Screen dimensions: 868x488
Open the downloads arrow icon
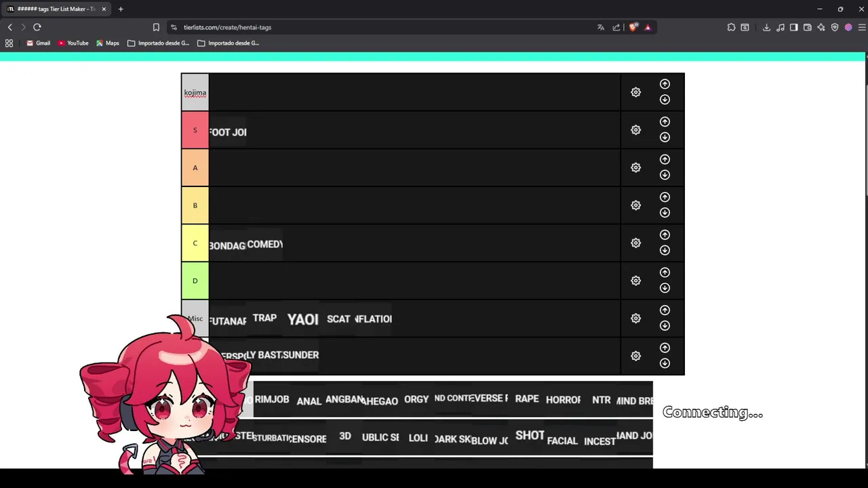[766, 27]
